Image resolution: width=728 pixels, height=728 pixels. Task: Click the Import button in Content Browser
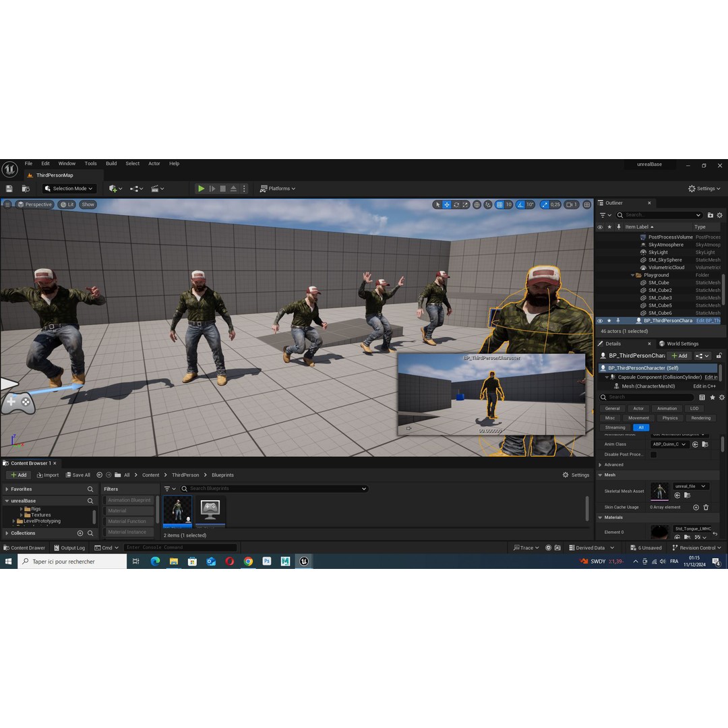[x=48, y=475]
